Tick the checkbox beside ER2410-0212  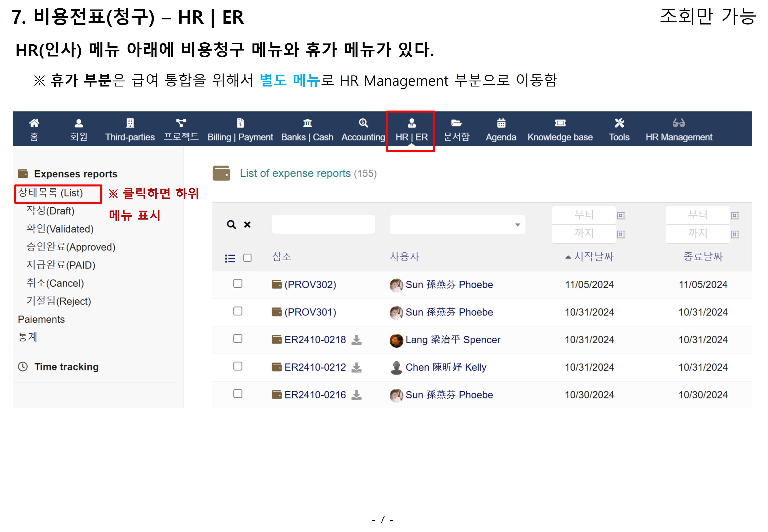(x=238, y=366)
